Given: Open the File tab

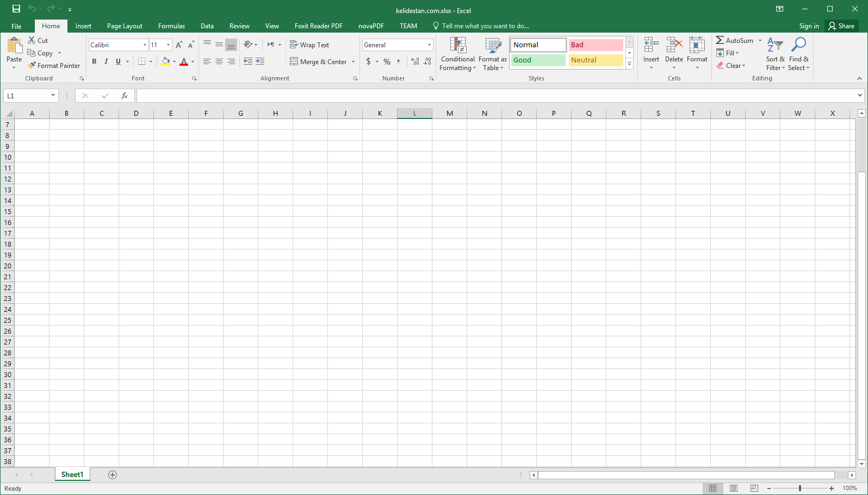Looking at the screenshot, I should 16,26.
